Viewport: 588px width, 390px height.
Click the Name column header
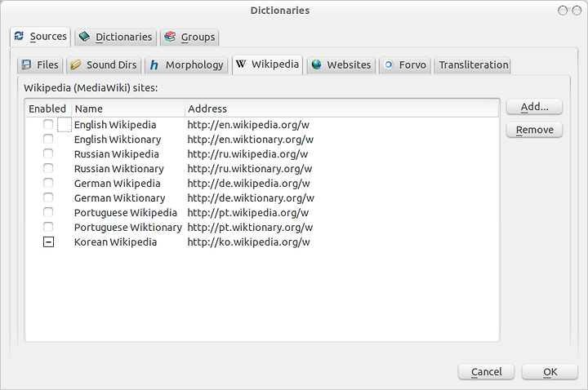coord(128,109)
